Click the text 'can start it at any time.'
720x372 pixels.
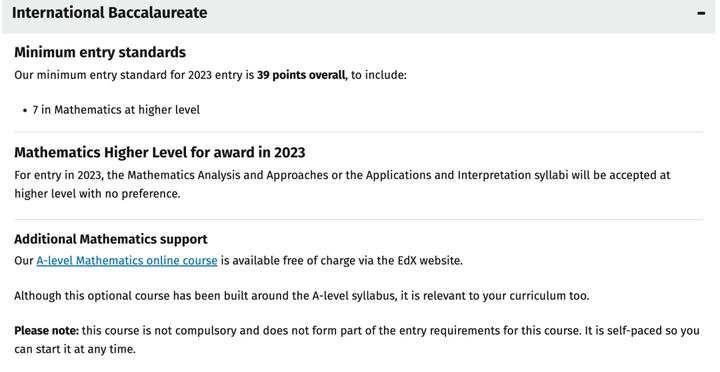click(x=75, y=349)
